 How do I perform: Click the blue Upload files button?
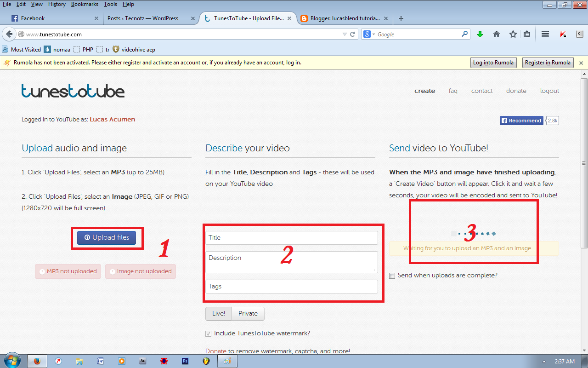(107, 238)
